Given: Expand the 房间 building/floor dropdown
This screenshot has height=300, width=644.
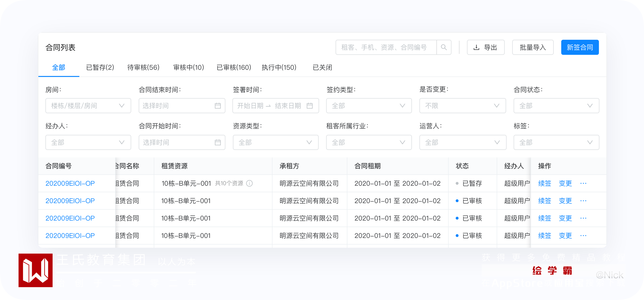Looking at the screenshot, I should click(x=88, y=106).
